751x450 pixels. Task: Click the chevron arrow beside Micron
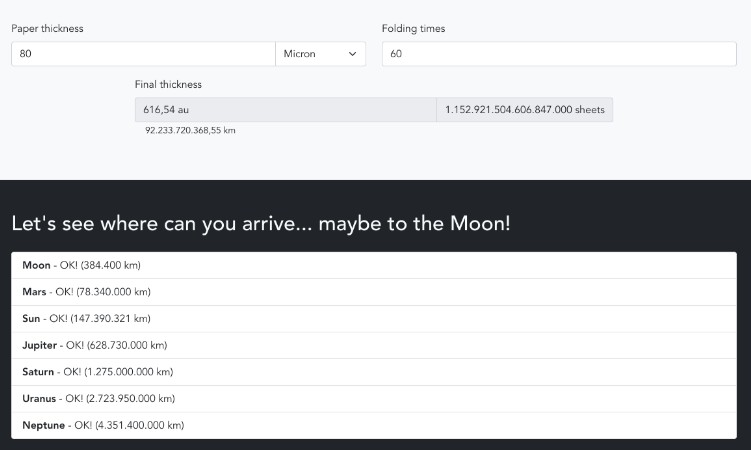[352, 54]
